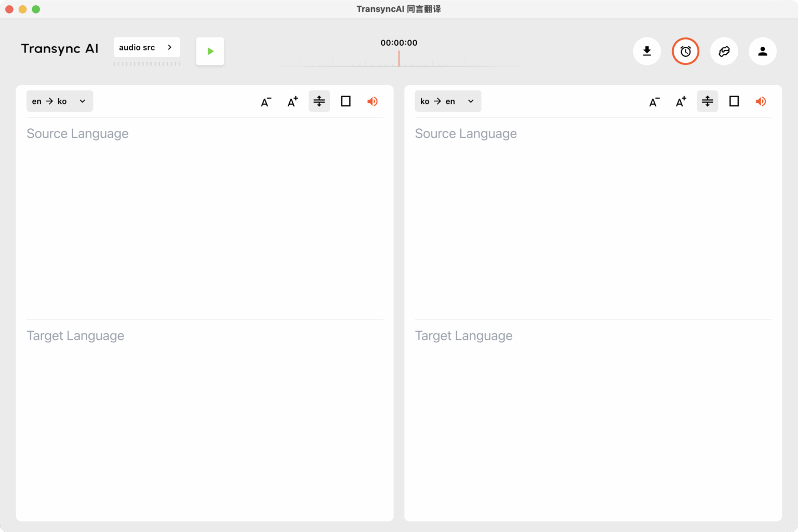The width and height of the screenshot is (798, 532).
Task: Decrease font size in left panel
Action: (x=266, y=101)
